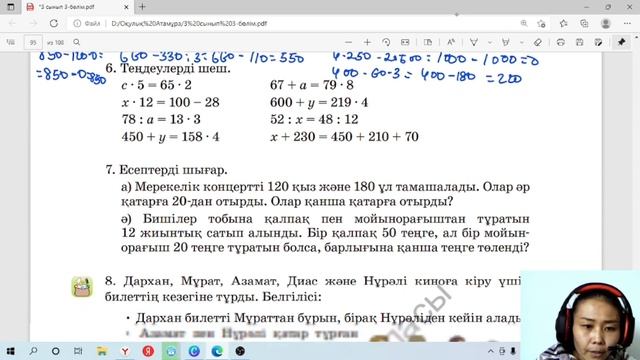Close the '3 сынып 3-бөлім.pdf' tab
Screen dimensions: 640x360
[126, 7]
